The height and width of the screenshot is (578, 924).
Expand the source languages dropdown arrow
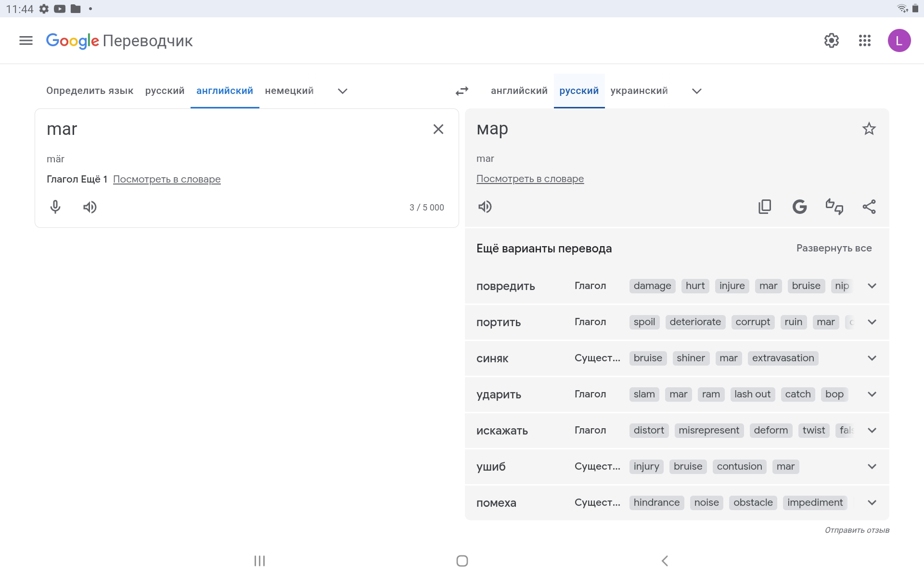[343, 91]
